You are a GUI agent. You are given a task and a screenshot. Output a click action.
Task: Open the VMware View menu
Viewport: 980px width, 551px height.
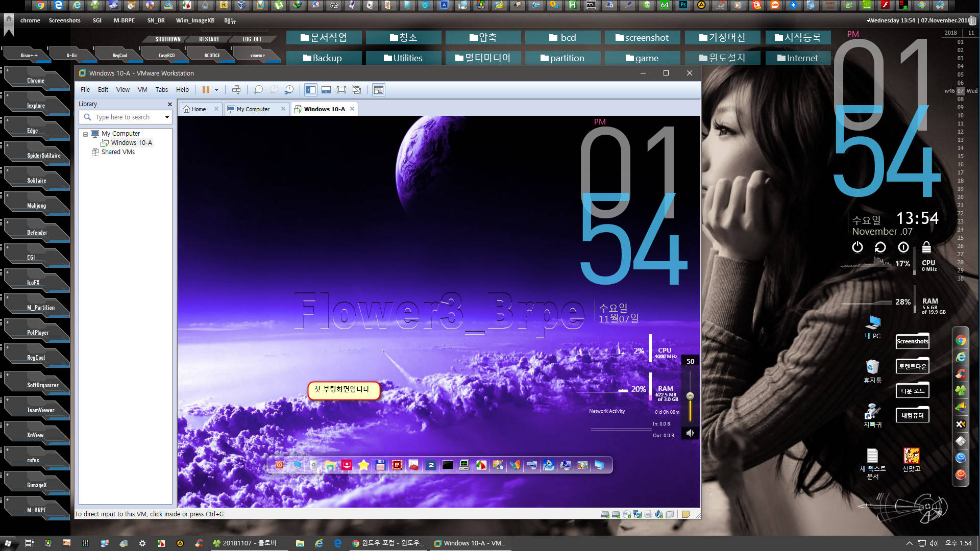click(x=123, y=90)
